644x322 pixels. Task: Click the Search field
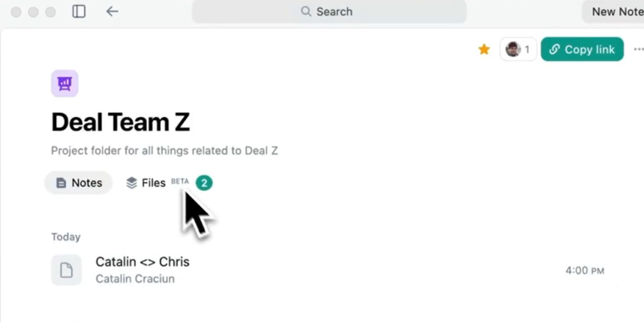(x=329, y=12)
